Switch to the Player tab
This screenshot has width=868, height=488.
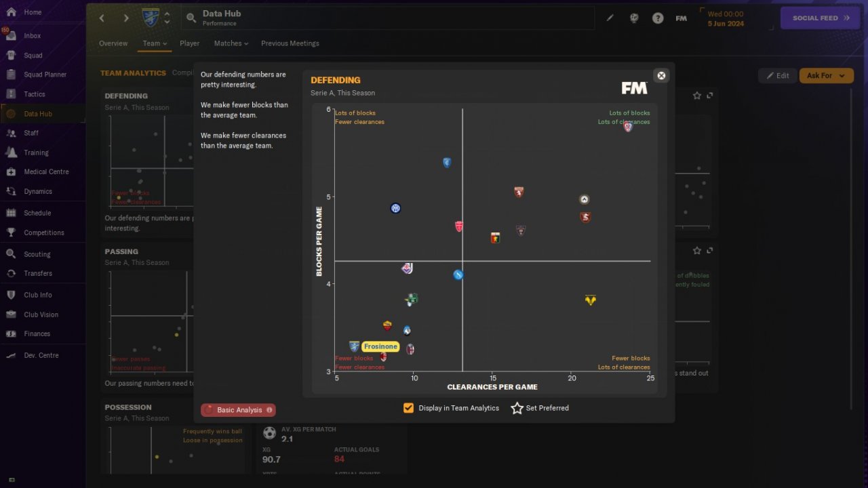(x=190, y=43)
